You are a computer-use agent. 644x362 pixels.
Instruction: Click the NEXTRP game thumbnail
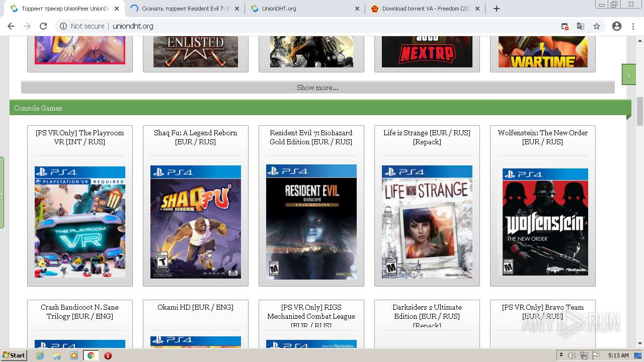tap(427, 52)
